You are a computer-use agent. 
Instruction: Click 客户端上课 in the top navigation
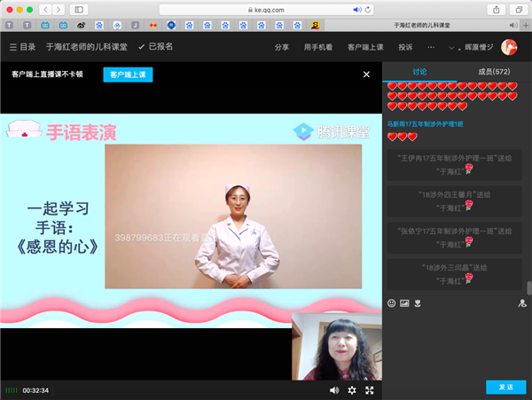(x=365, y=47)
